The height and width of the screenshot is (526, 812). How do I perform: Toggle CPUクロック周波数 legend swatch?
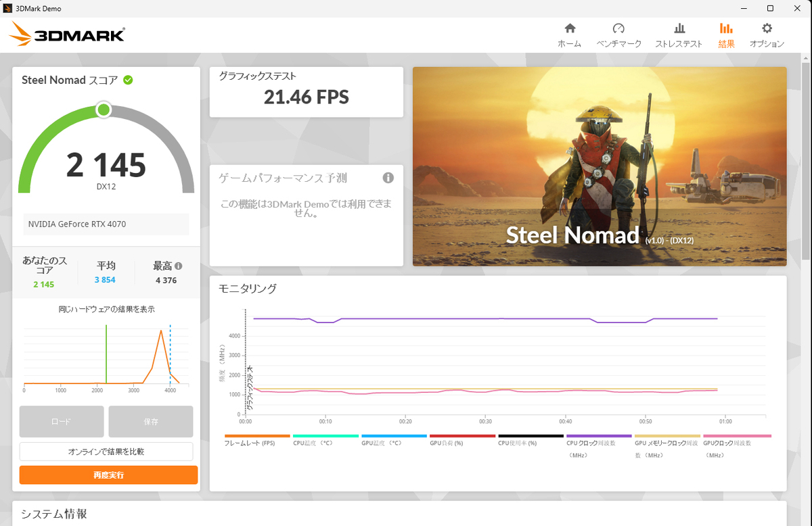click(599, 436)
